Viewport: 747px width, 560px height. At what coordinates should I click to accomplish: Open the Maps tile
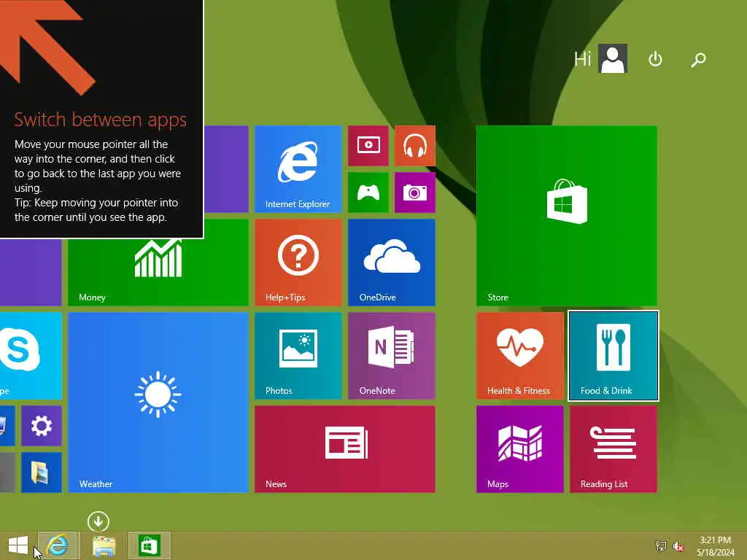pyautogui.click(x=520, y=449)
